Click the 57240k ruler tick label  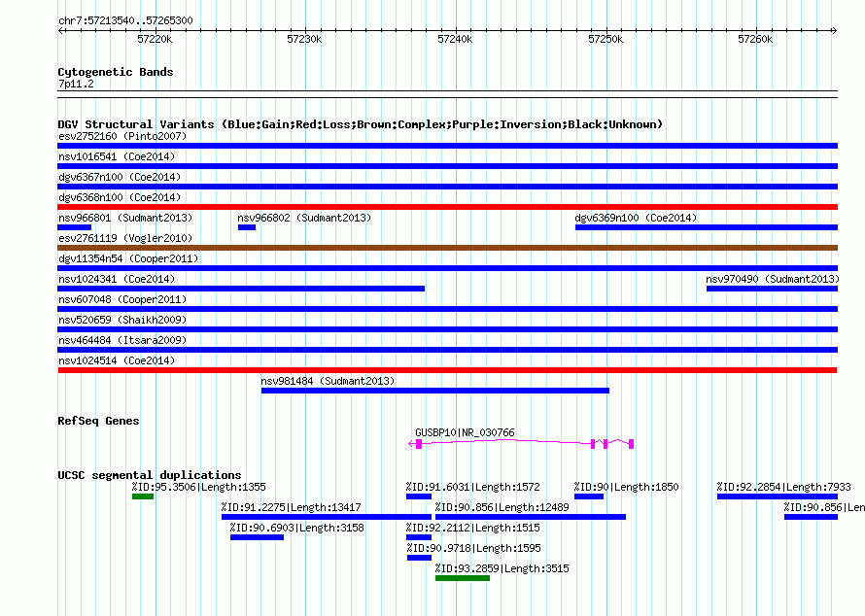[x=455, y=39]
